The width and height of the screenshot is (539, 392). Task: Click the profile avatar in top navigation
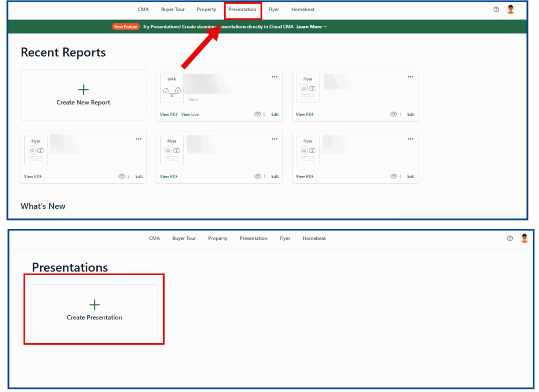510,9
